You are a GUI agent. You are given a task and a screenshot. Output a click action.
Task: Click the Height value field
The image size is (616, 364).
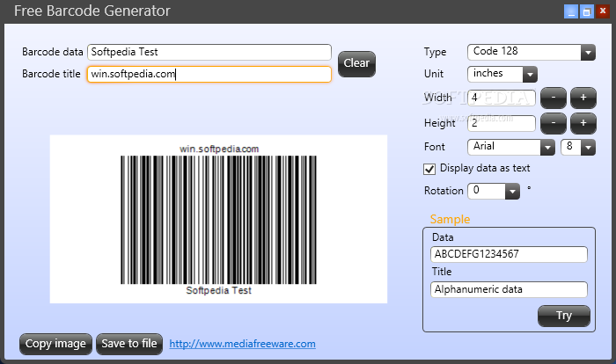point(502,123)
